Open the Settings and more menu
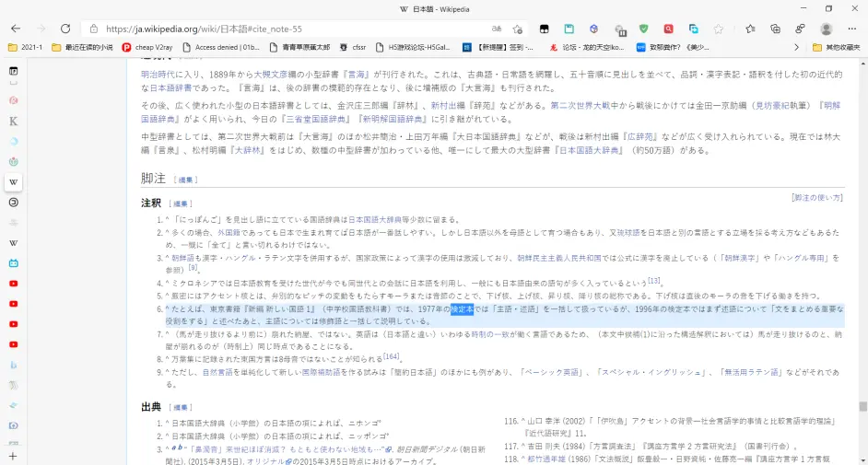Image resolution: width=868 pixels, height=465 pixels. [852, 29]
